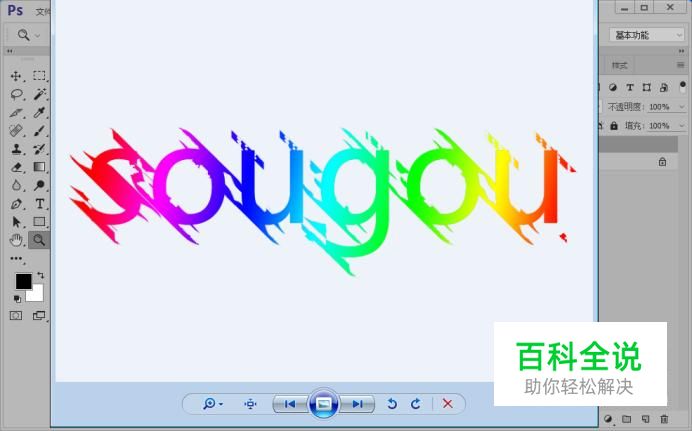
Task: Select the Rectangle shape tool
Action: coord(39,221)
